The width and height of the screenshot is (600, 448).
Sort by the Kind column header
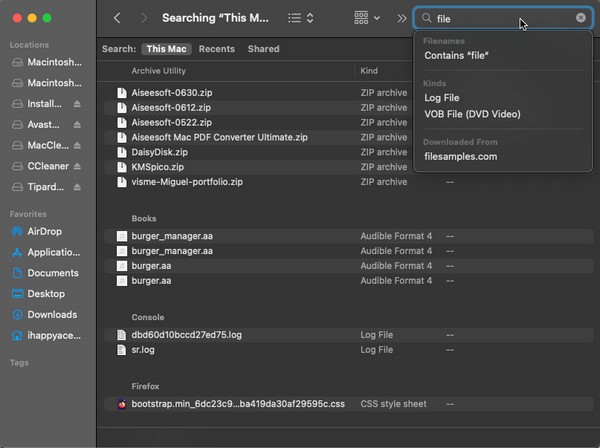tap(369, 71)
